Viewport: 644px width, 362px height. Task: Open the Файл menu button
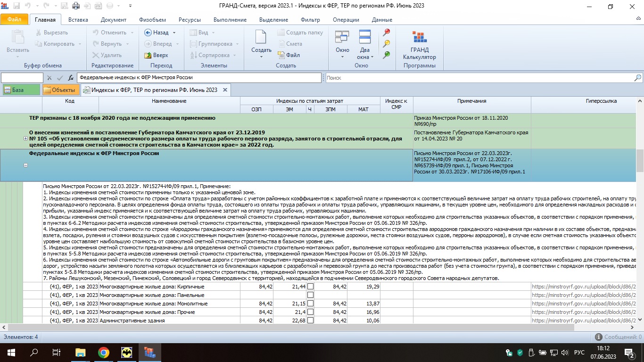(15, 20)
